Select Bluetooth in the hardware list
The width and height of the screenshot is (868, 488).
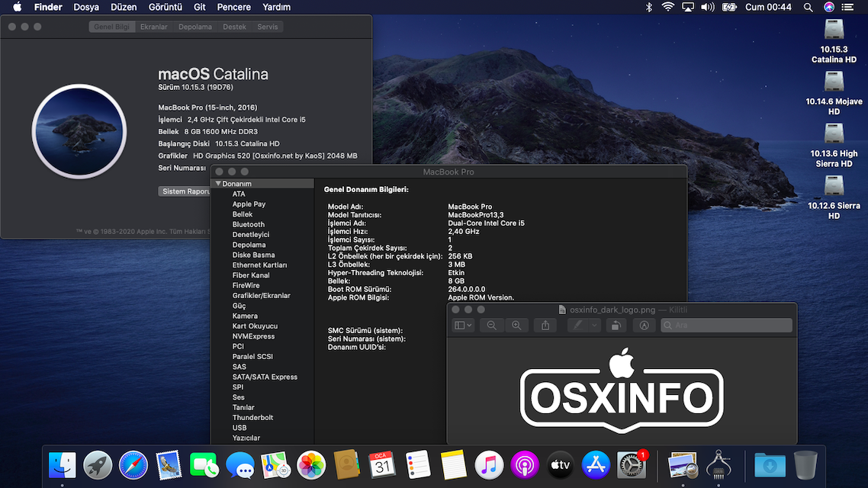249,224
